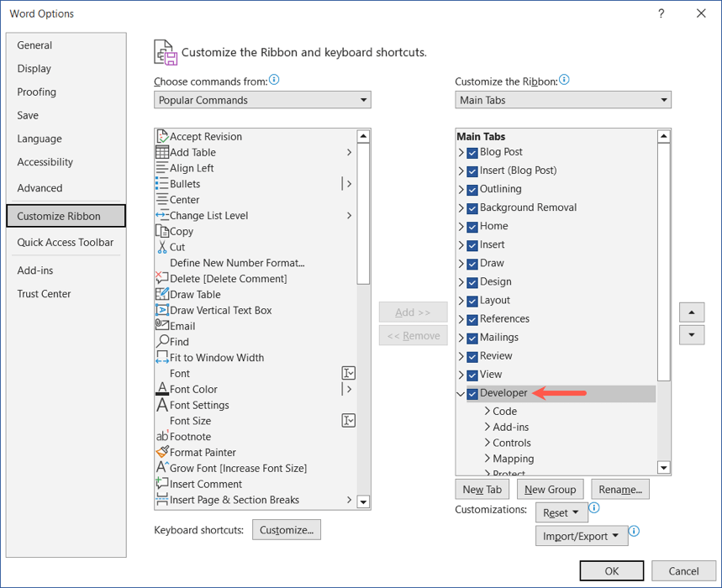Click the Find magnifier icon
The image size is (722, 588).
coord(162,342)
